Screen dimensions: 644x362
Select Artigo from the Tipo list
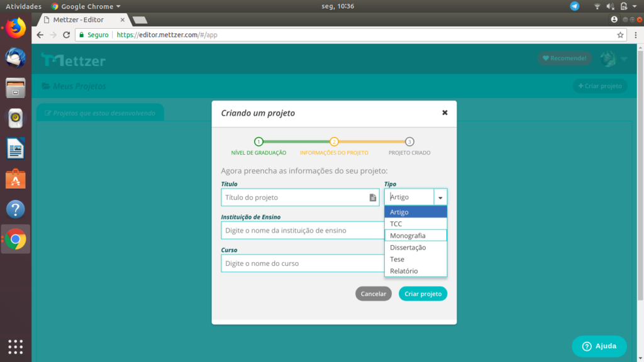click(x=416, y=212)
